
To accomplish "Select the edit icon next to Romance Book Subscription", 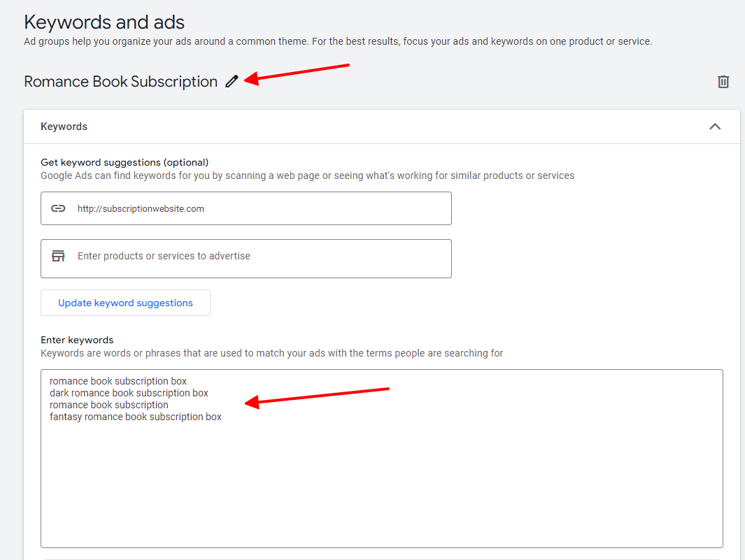I will (x=232, y=81).
